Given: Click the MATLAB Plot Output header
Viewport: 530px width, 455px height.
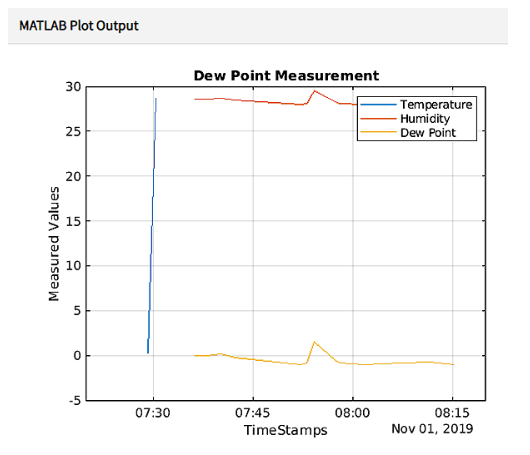Looking at the screenshot, I should pyautogui.click(x=79, y=26).
